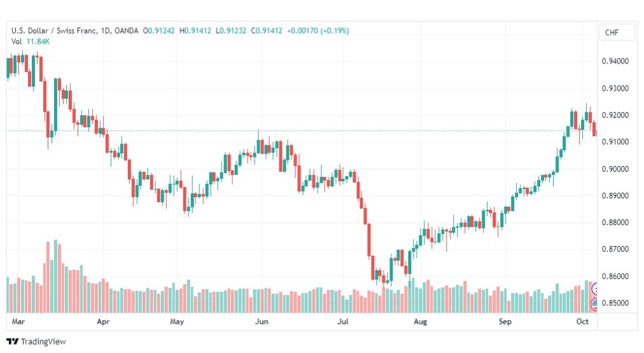Select the Vol indicator label
Screen dimensions: 644x353
coord(17,41)
